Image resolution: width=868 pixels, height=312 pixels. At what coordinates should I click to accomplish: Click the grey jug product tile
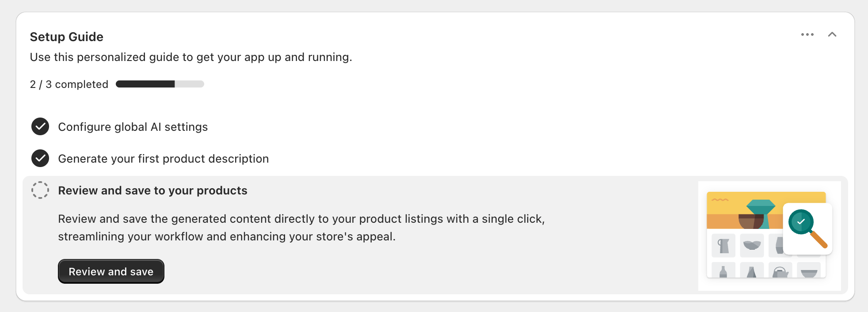click(723, 246)
